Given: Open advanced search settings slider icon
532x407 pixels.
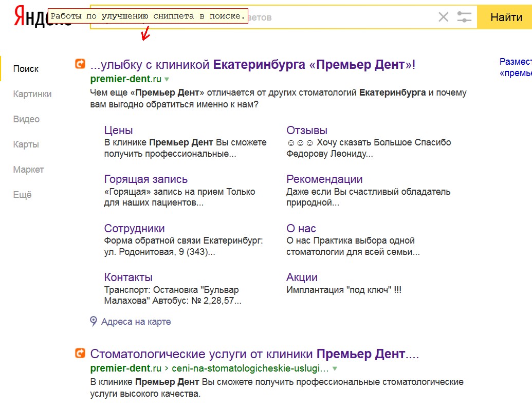Looking at the screenshot, I should pos(464,16).
